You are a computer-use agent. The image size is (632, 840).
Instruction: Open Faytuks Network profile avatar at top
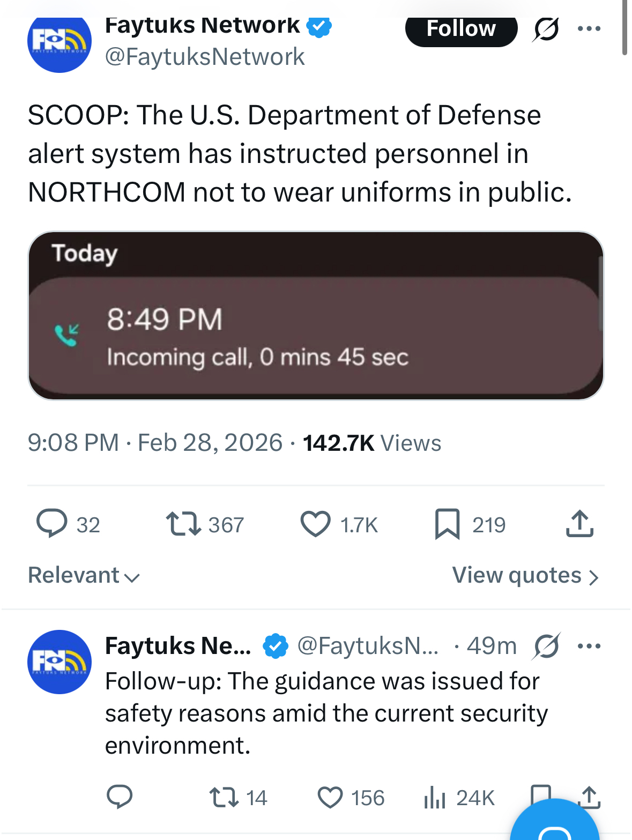60,42
